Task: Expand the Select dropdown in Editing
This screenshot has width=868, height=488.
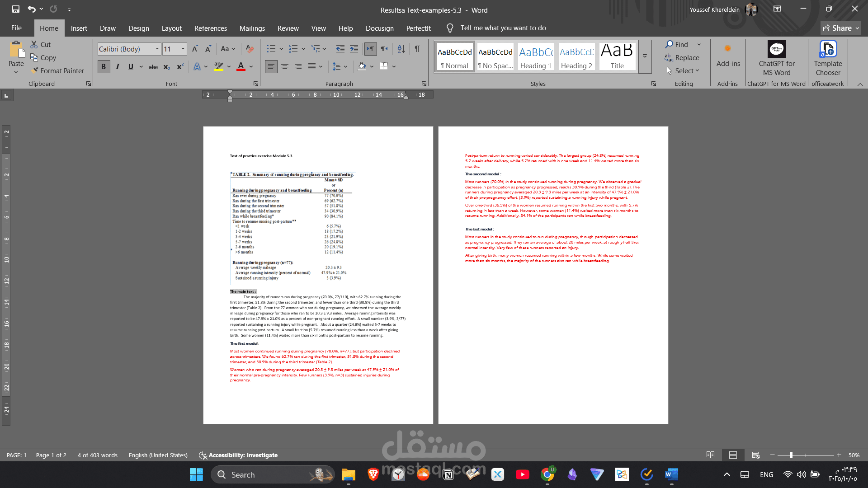Action: pos(683,70)
